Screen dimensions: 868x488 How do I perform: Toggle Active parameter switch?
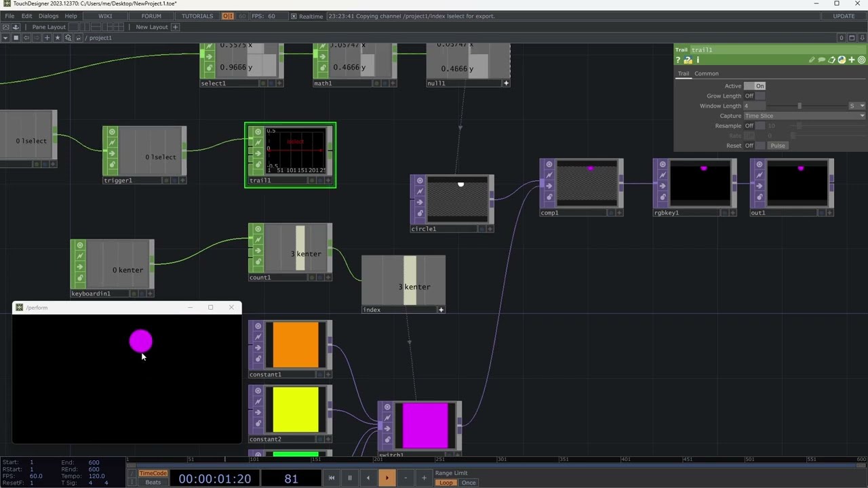755,86
